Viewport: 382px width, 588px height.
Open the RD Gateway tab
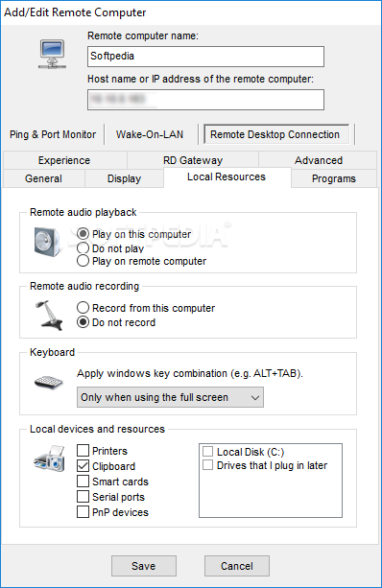[193, 160]
